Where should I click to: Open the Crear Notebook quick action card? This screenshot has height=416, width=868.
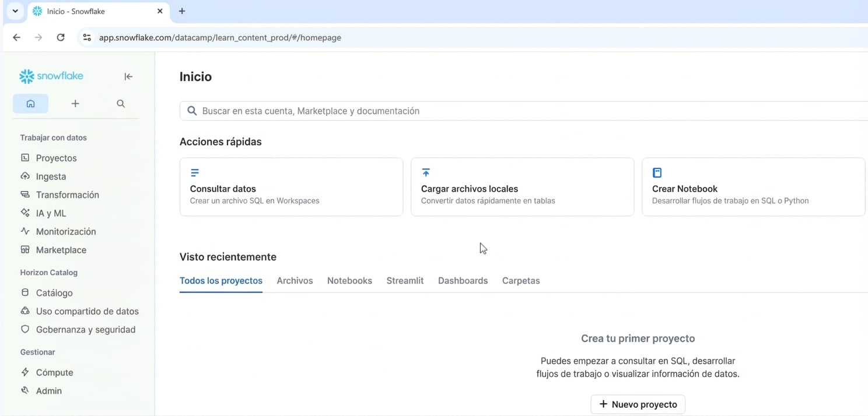click(x=753, y=187)
